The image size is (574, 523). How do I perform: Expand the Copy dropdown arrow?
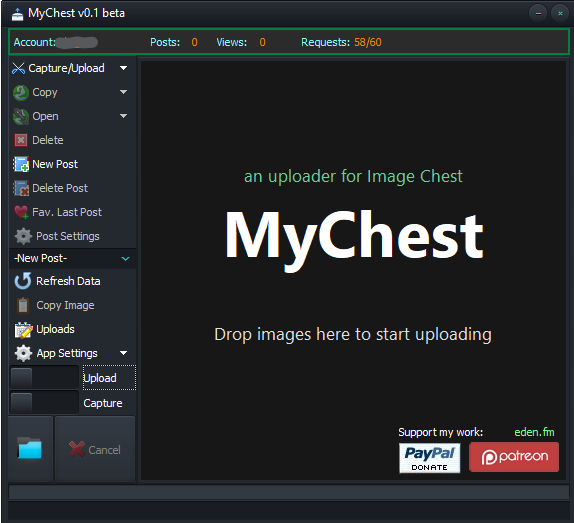[124, 92]
